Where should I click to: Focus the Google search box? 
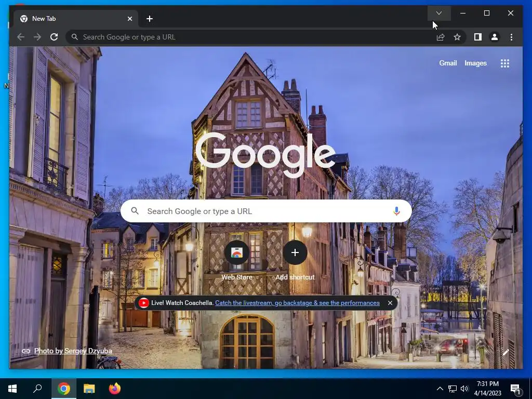[x=266, y=211]
